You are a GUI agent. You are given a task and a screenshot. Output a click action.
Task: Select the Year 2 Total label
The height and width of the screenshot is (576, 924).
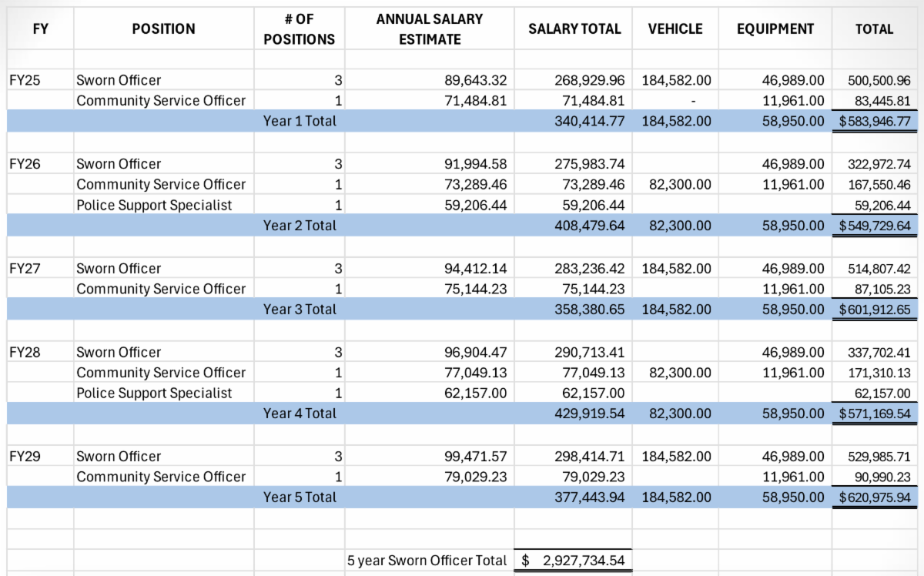point(300,226)
